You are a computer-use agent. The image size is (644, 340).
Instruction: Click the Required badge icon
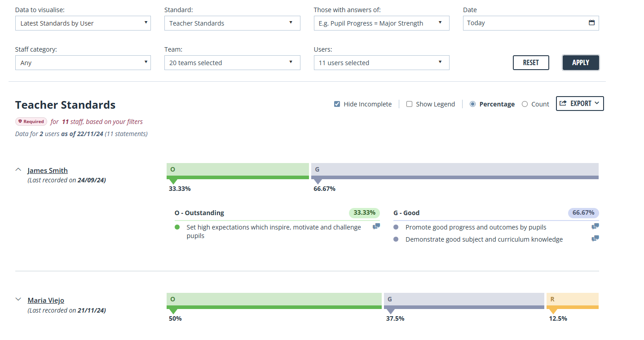(x=20, y=121)
